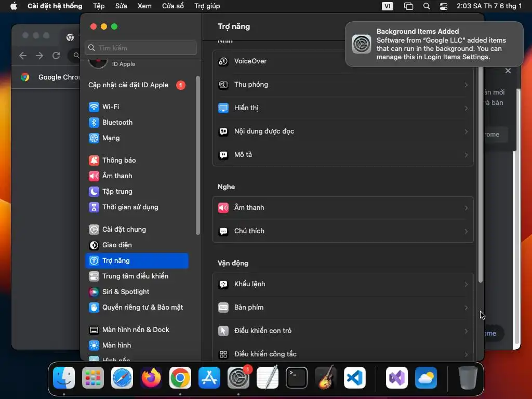
Task: Click Chrome window reload button
Action: tap(56, 56)
